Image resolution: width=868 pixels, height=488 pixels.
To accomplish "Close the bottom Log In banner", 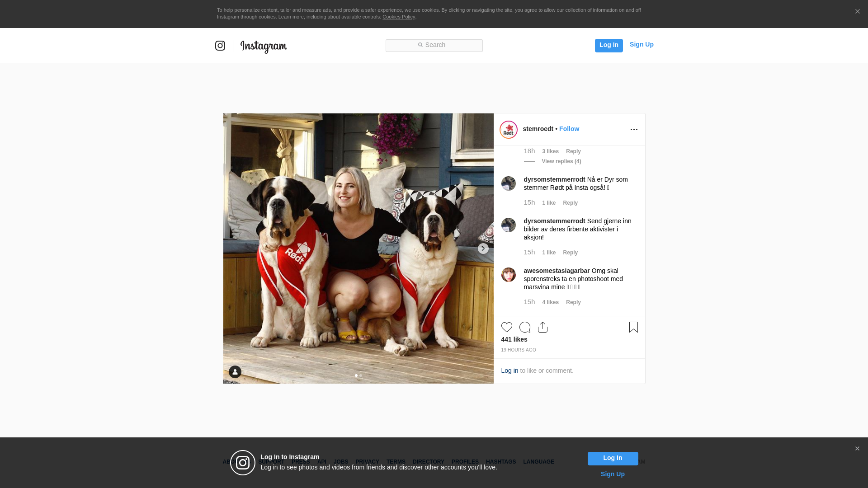I will pos(857,449).
